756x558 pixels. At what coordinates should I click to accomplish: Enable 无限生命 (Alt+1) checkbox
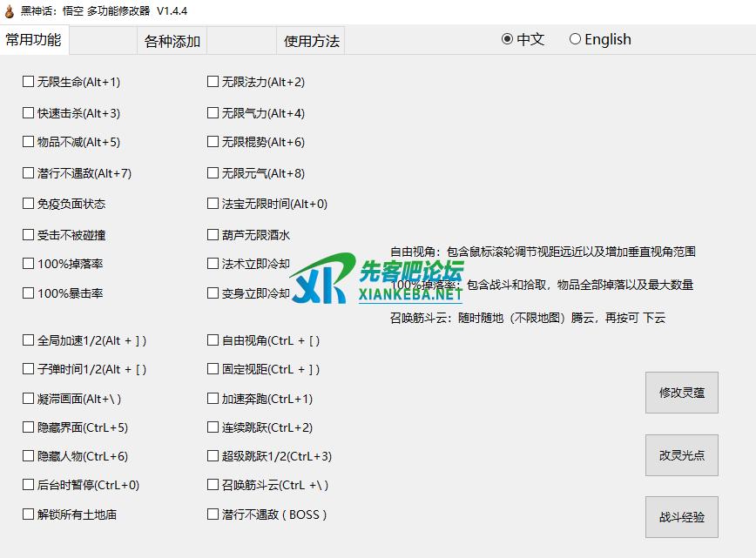[29, 82]
